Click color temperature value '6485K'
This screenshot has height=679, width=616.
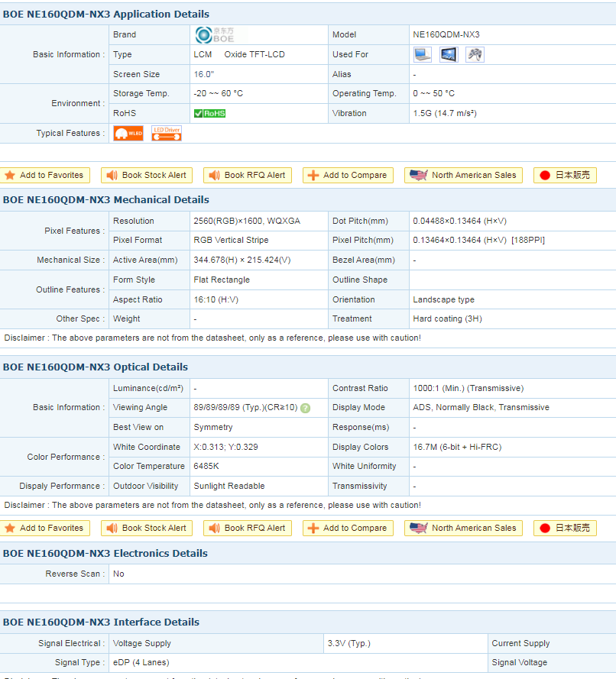click(206, 467)
